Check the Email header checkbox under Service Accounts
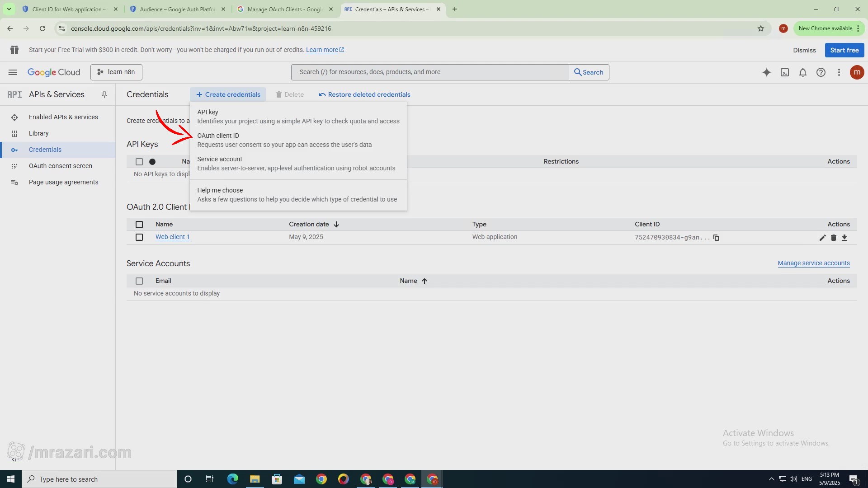The image size is (868, 488). 139,281
